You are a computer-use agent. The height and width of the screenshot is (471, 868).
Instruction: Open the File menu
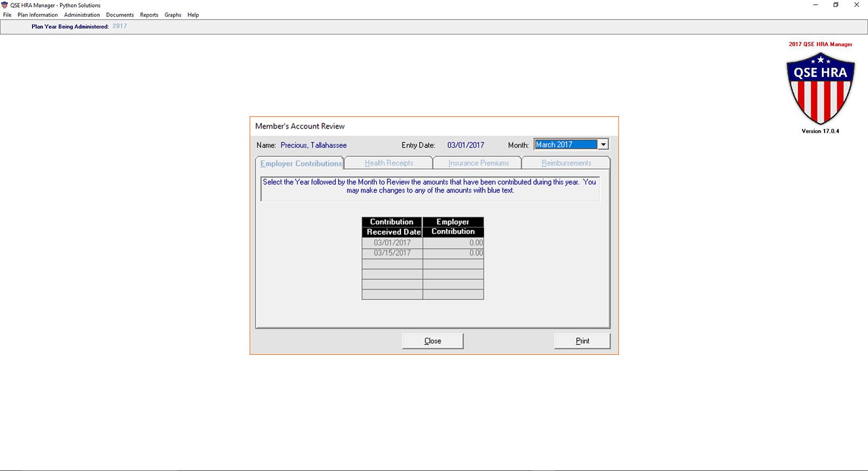tap(7, 15)
